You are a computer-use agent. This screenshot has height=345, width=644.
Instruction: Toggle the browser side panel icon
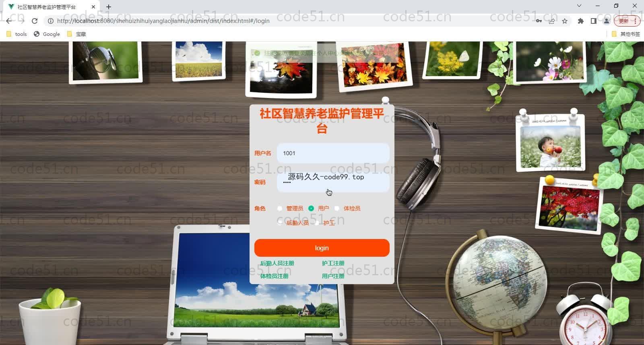[593, 21]
